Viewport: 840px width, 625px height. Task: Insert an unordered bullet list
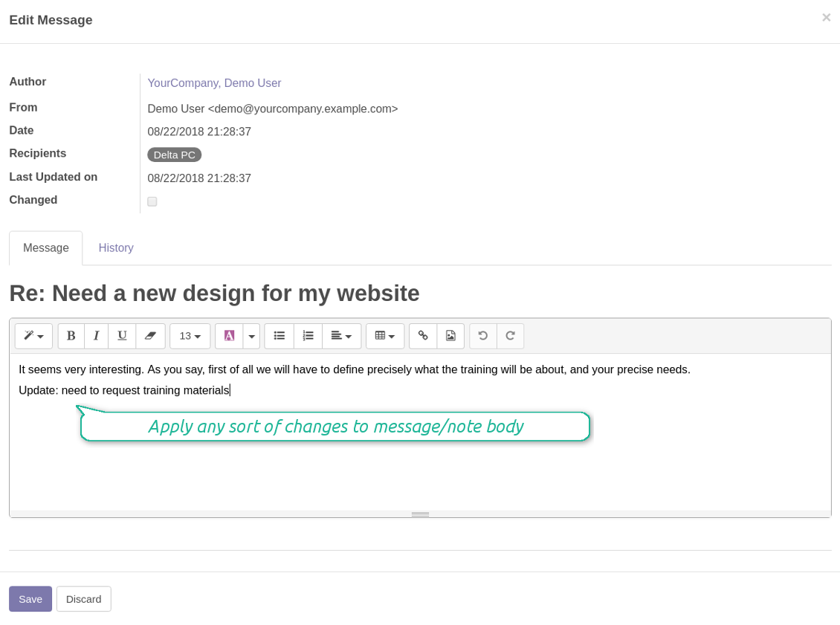(x=279, y=336)
